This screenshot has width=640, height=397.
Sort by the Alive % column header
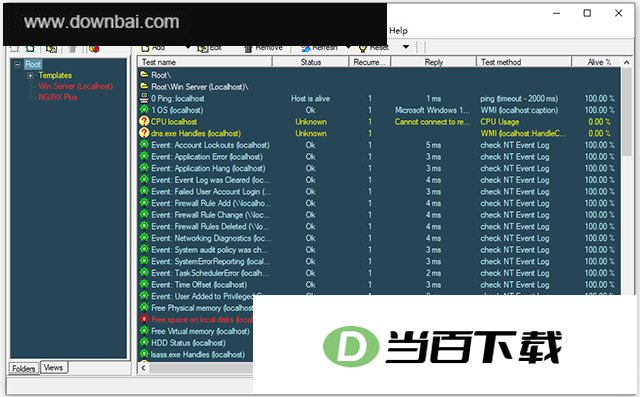tap(596, 62)
